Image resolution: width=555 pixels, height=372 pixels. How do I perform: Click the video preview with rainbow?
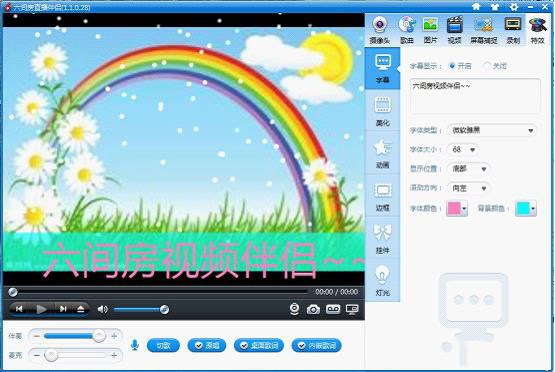point(184,149)
